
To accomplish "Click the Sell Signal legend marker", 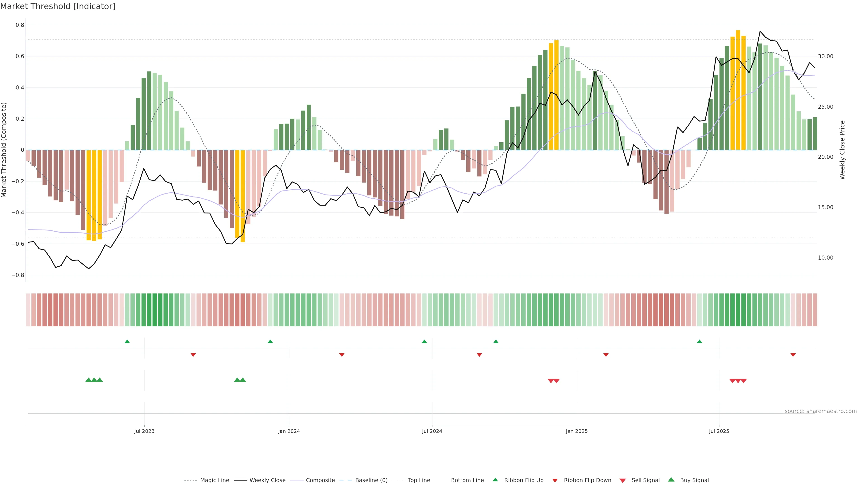I will tap(623, 481).
